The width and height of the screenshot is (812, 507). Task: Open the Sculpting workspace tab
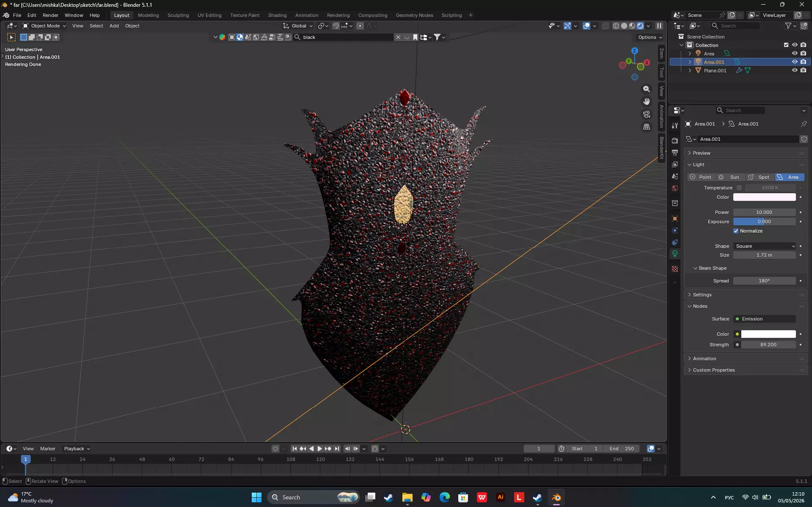178,15
